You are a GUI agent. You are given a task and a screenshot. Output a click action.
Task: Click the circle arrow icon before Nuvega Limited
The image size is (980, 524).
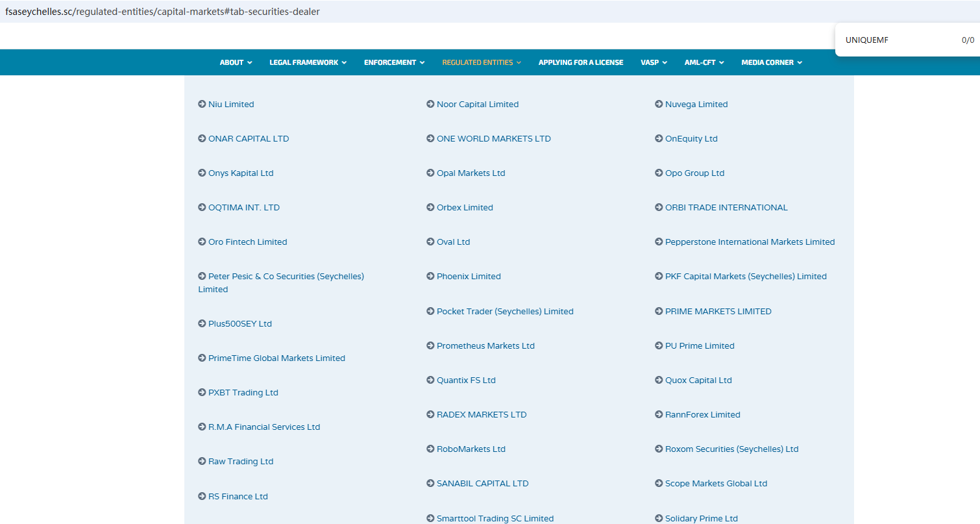[659, 104]
